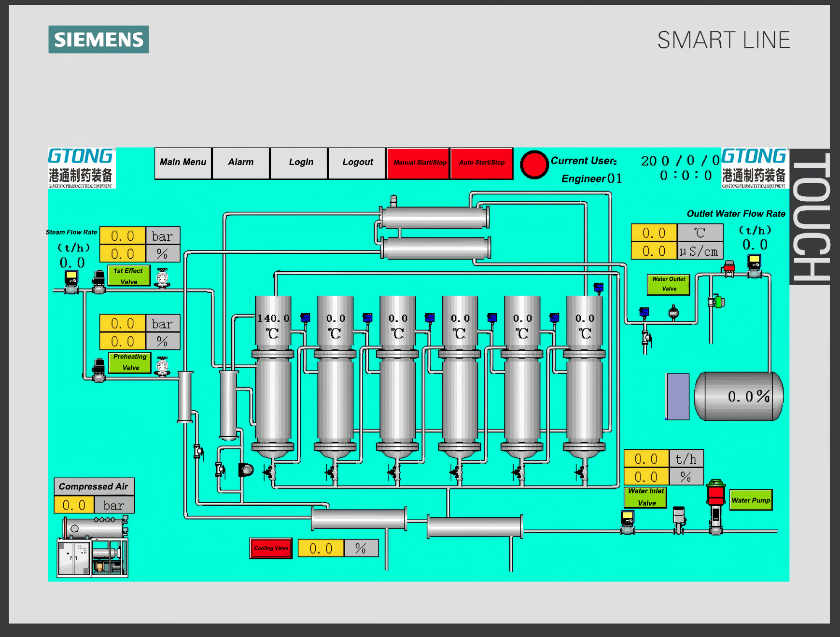Edit the Compressed Air bar value
840x637 pixels.
coord(74,505)
